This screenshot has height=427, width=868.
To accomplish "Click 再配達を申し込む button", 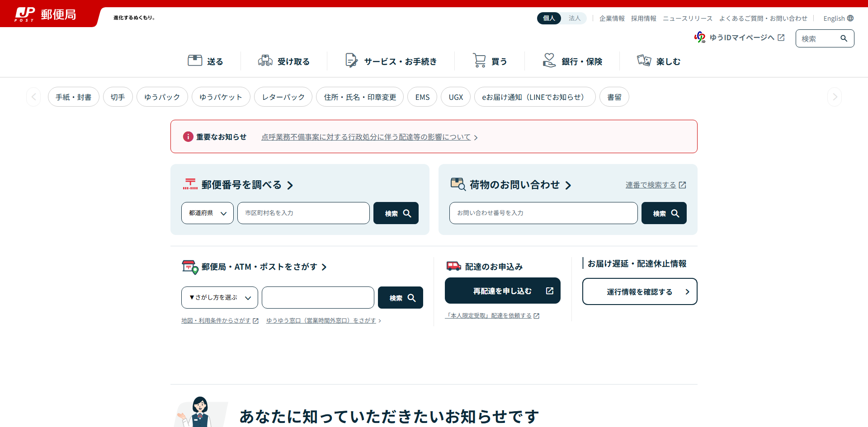I will click(503, 291).
